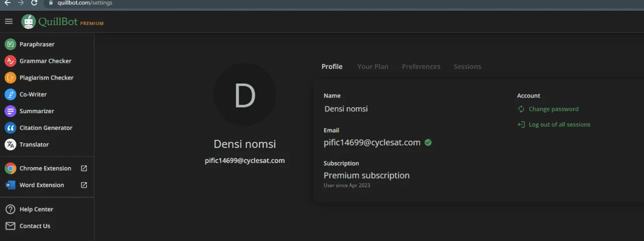Edit the Name field Densi nomsi
This screenshot has height=241, width=644.
(x=346, y=109)
